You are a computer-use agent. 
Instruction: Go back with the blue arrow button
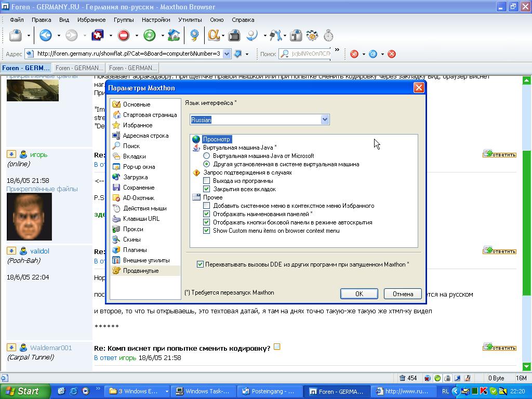click(46, 35)
